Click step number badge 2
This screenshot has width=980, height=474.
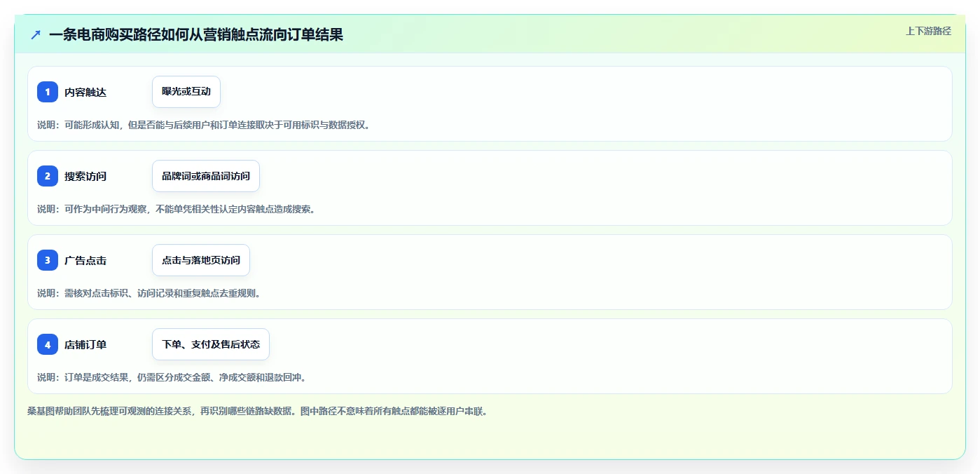click(x=48, y=176)
